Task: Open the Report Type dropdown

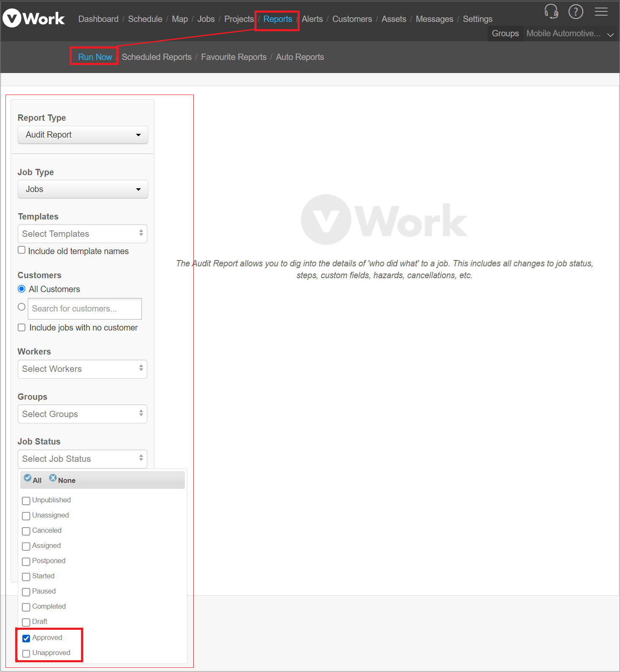Action: pos(83,135)
